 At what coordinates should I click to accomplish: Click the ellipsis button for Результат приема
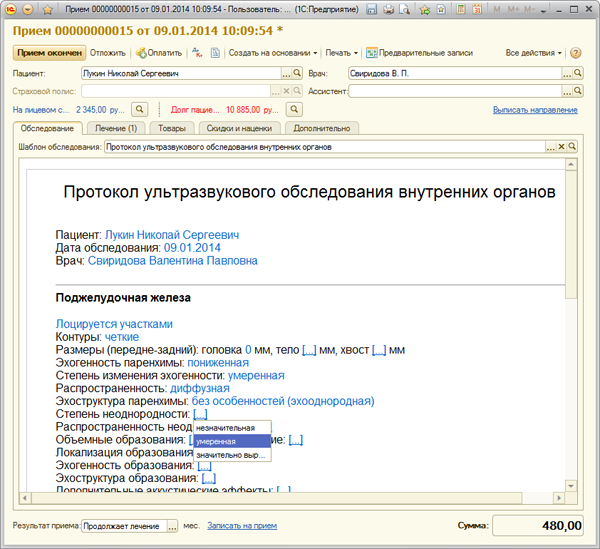173,526
